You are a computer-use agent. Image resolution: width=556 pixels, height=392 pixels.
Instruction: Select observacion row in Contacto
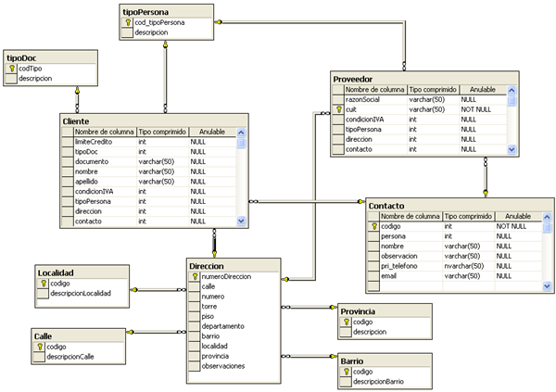click(455, 256)
